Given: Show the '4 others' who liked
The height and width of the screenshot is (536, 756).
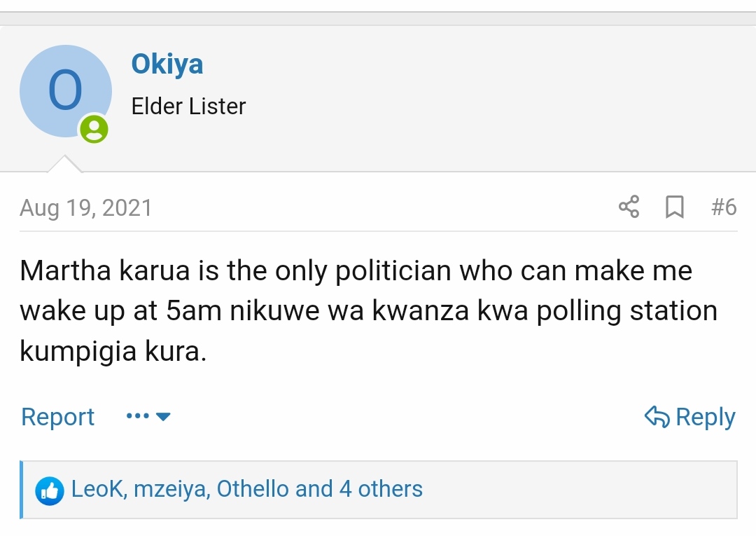Looking at the screenshot, I should pyautogui.click(x=381, y=489).
